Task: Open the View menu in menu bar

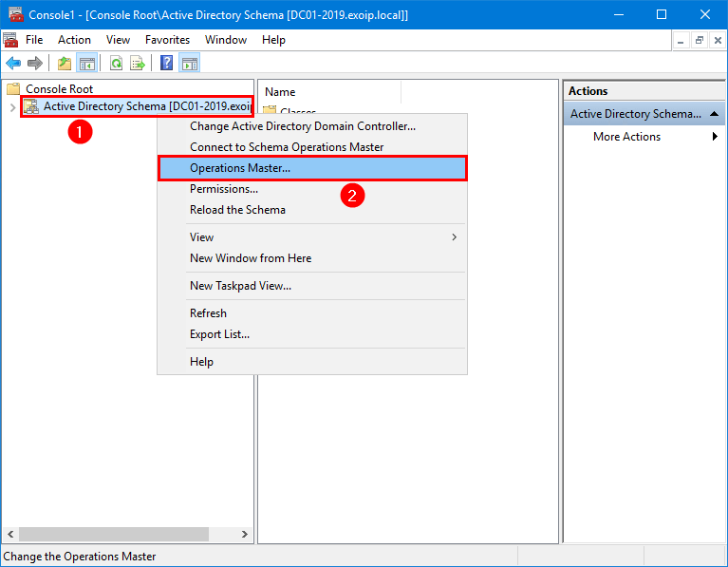Action: click(x=118, y=40)
